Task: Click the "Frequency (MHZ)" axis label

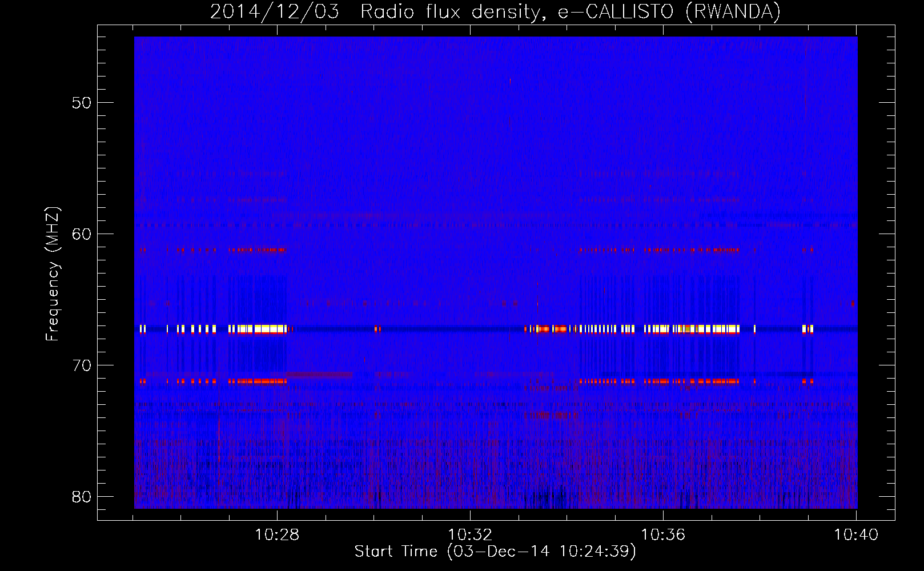Action: coord(53,274)
